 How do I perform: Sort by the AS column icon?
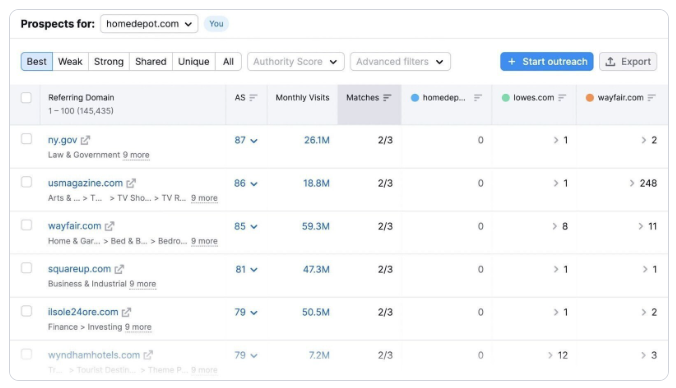click(253, 98)
